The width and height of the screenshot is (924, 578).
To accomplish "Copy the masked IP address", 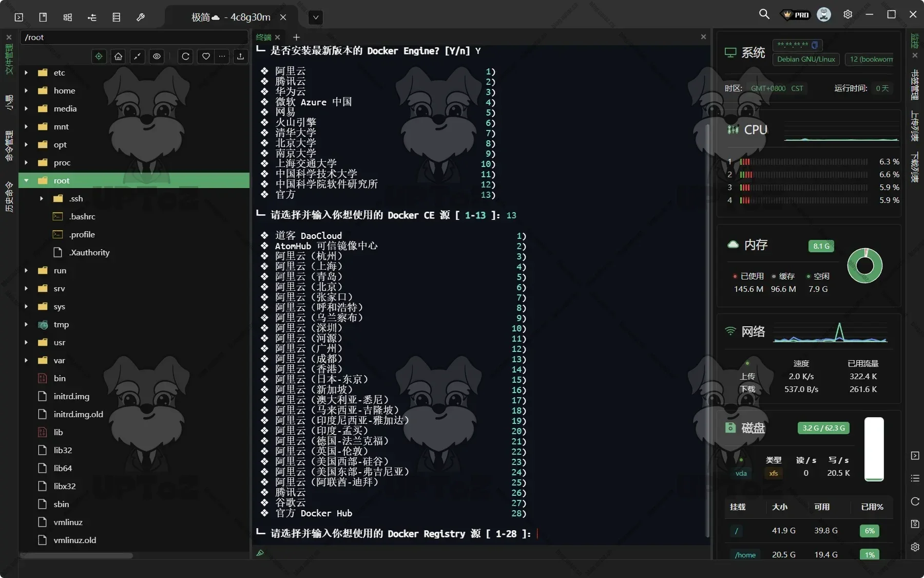I will point(815,45).
